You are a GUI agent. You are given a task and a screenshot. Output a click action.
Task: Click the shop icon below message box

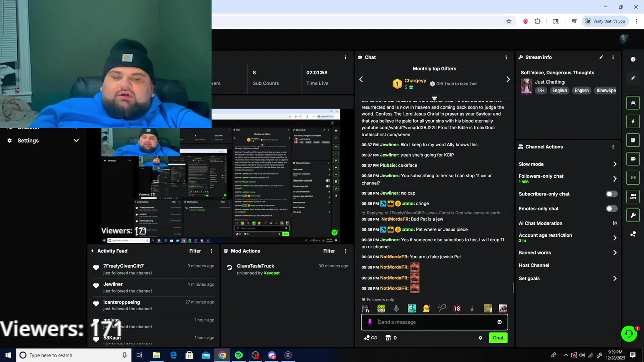388,338
